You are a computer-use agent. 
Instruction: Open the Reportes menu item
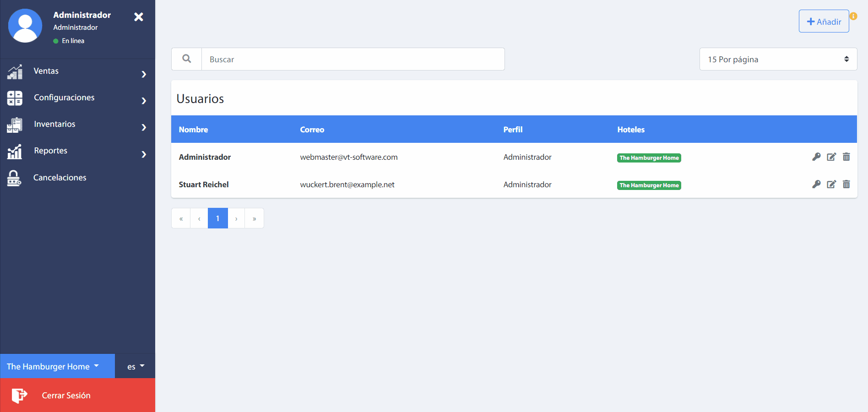77,151
